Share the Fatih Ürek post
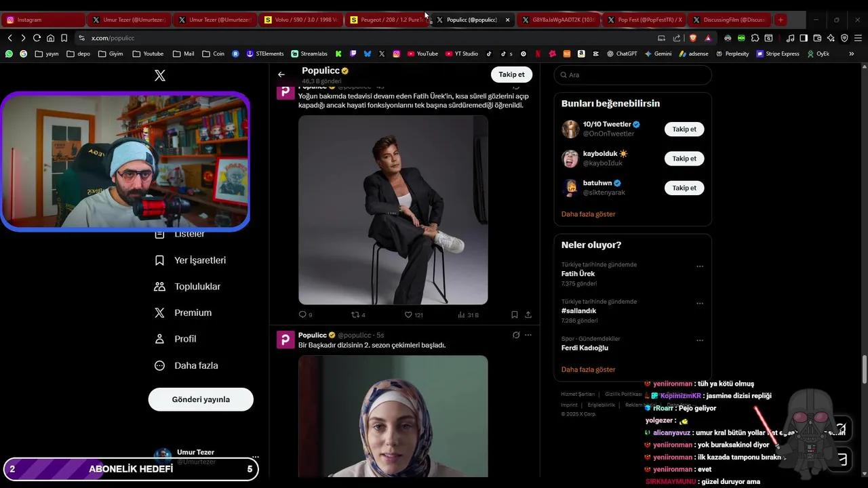This screenshot has height=488, width=868. 528,314
